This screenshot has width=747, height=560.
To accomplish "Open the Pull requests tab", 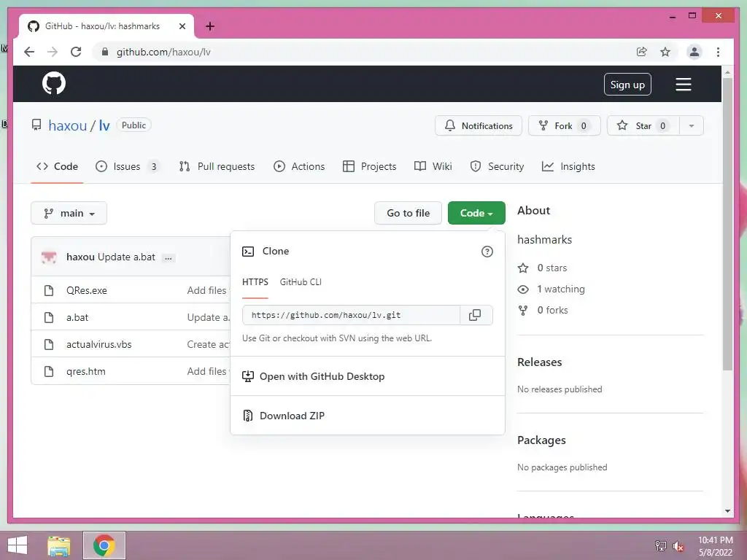I will pyautogui.click(x=217, y=167).
